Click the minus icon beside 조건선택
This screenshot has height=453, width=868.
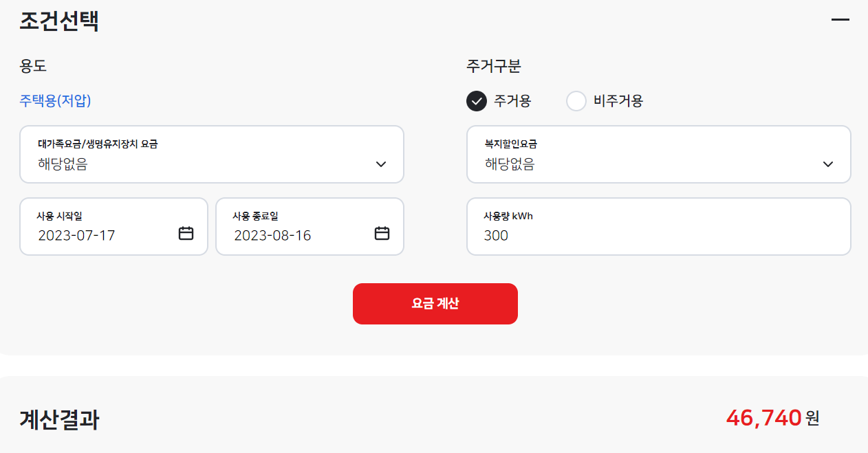840,19
